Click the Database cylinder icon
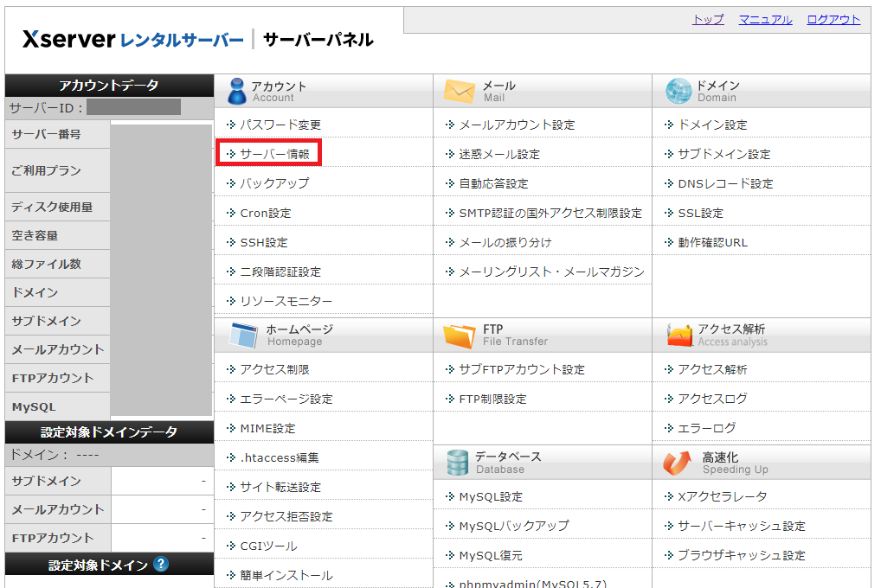Viewport: 881px width, 588px height. pyautogui.click(x=457, y=463)
